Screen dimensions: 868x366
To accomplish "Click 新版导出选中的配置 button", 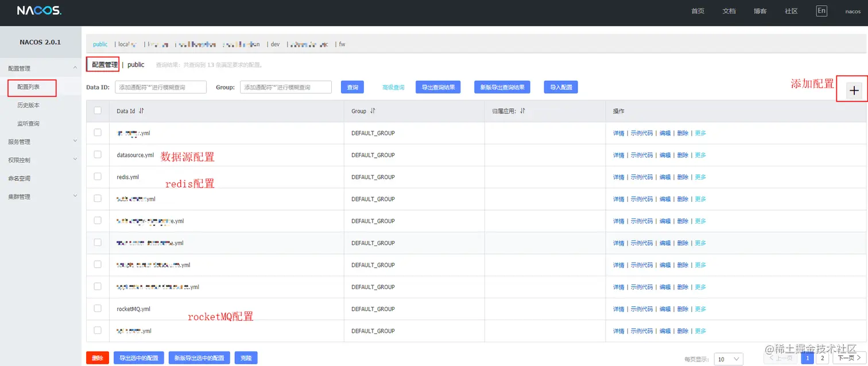I will 200,358.
